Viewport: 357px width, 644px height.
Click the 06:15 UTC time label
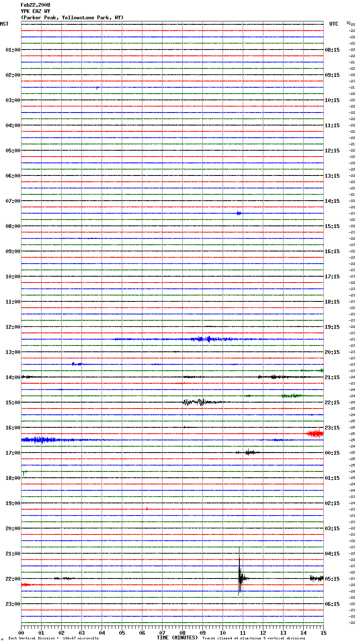point(332,604)
